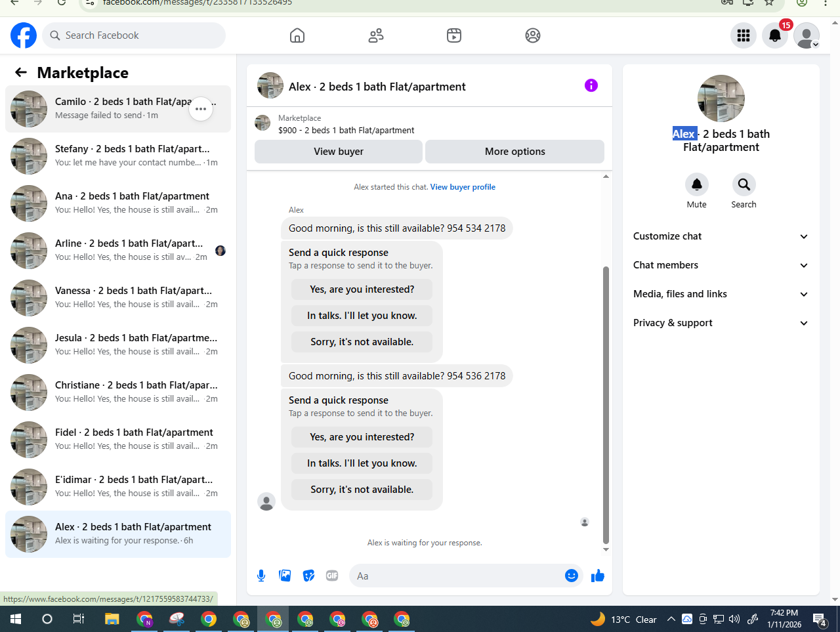
Task: Focus the Search Facebook field
Action: pos(134,35)
